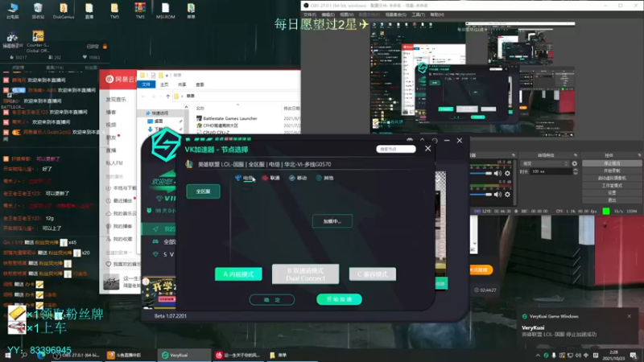Open the OBS 文件 menu
The width and height of the screenshot is (644, 362).
tap(310, 14)
